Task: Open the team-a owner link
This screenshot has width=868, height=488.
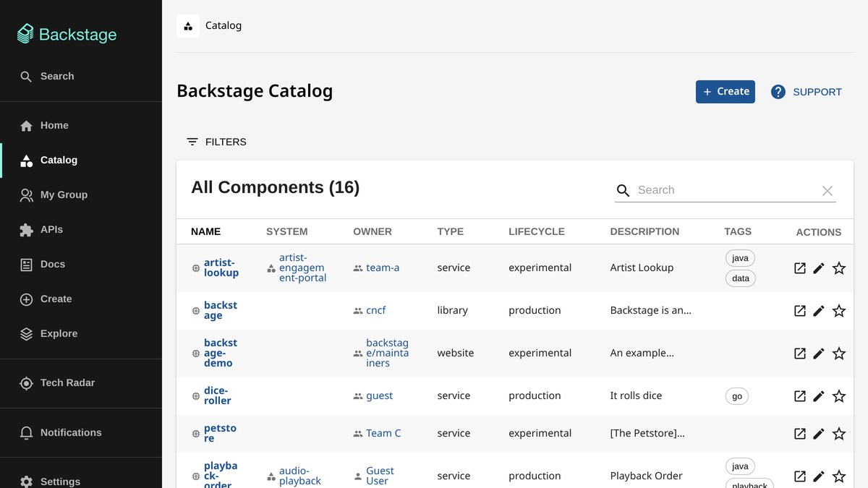Action: click(x=383, y=267)
